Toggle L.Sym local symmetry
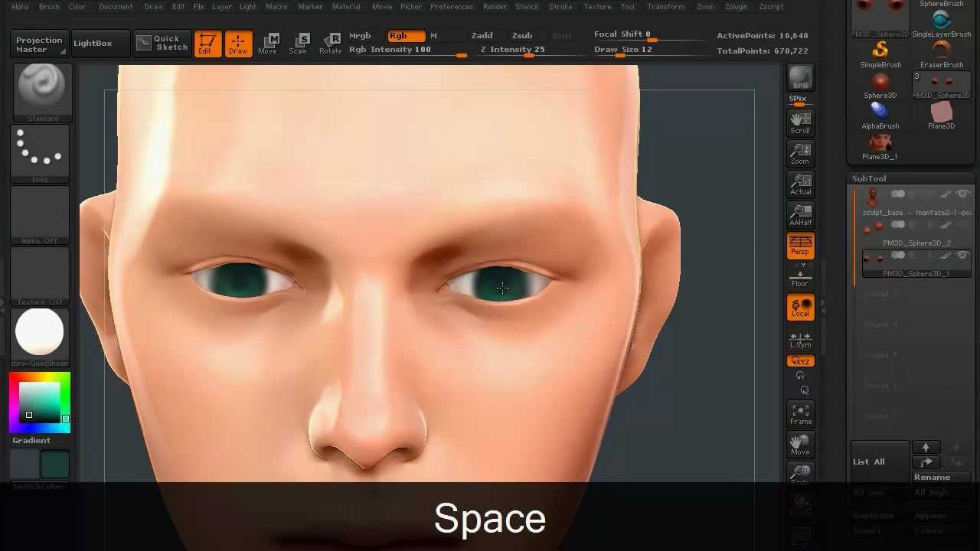 [800, 339]
